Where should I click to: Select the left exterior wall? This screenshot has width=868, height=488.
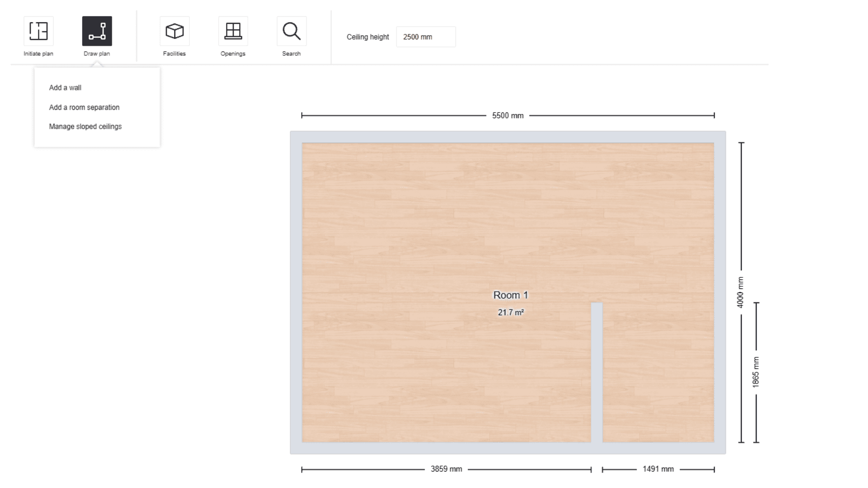click(296, 292)
